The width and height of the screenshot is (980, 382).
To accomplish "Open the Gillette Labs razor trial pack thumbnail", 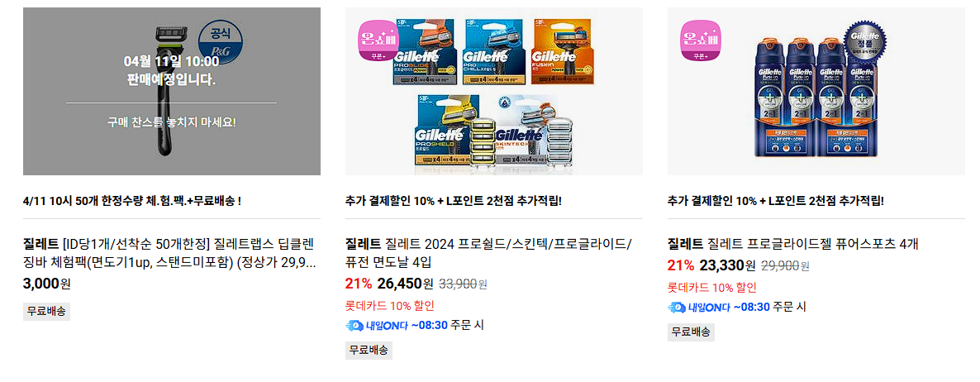I will [x=172, y=91].
